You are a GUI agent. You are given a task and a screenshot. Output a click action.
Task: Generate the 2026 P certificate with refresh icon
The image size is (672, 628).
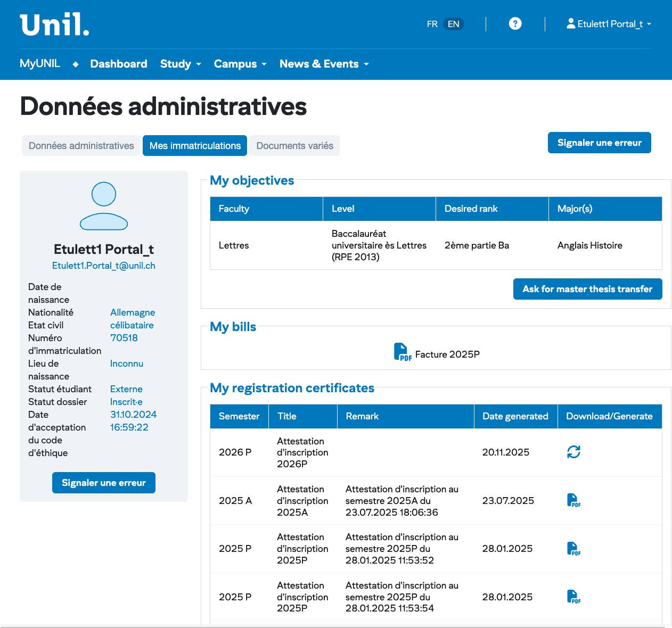pyautogui.click(x=573, y=452)
